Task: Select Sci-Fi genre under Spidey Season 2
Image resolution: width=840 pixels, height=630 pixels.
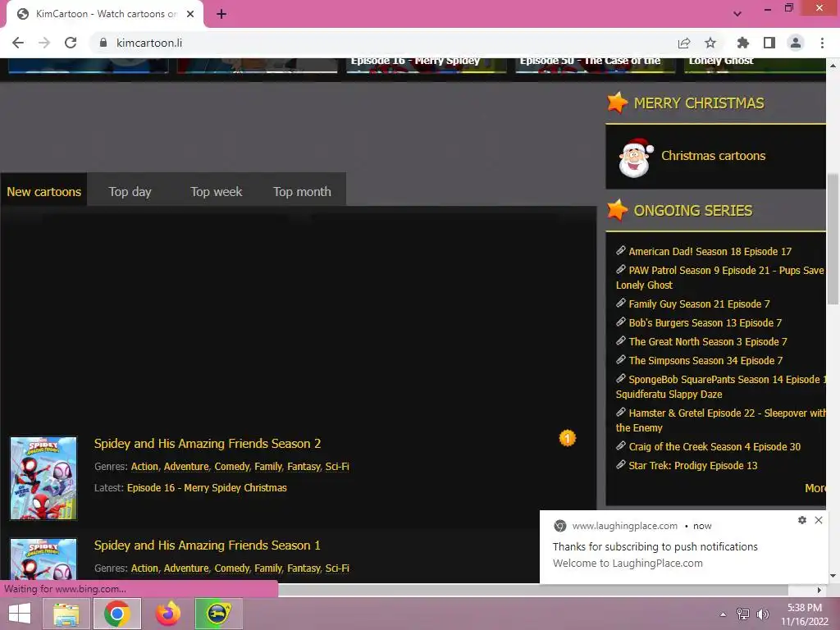Action: pyautogui.click(x=337, y=466)
